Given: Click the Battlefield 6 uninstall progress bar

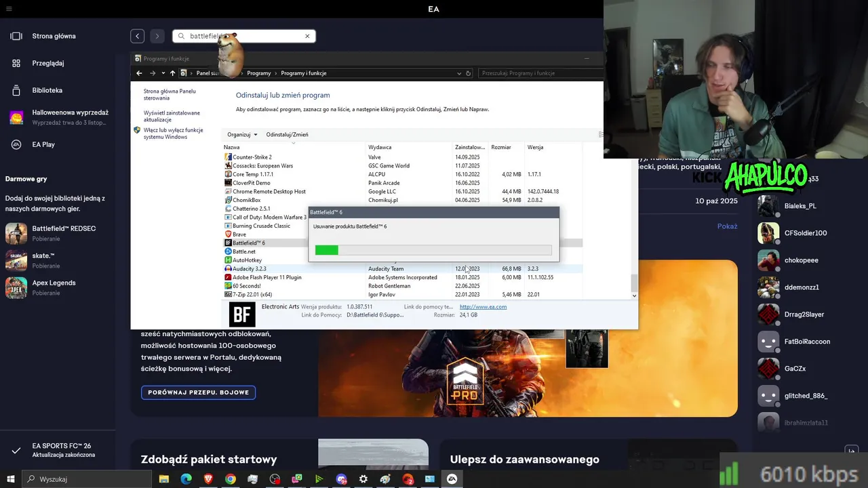Looking at the screenshot, I should point(433,250).
